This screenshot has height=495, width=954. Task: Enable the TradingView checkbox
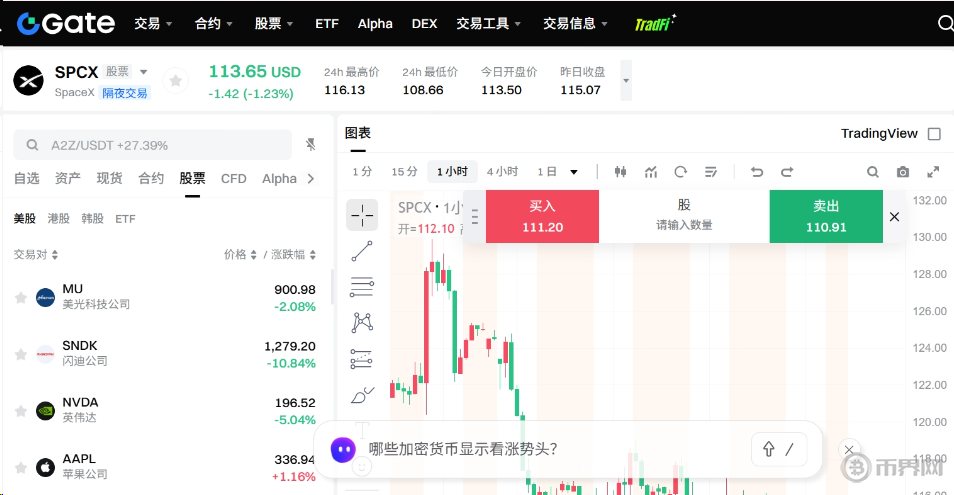click(x=934, y=134)
